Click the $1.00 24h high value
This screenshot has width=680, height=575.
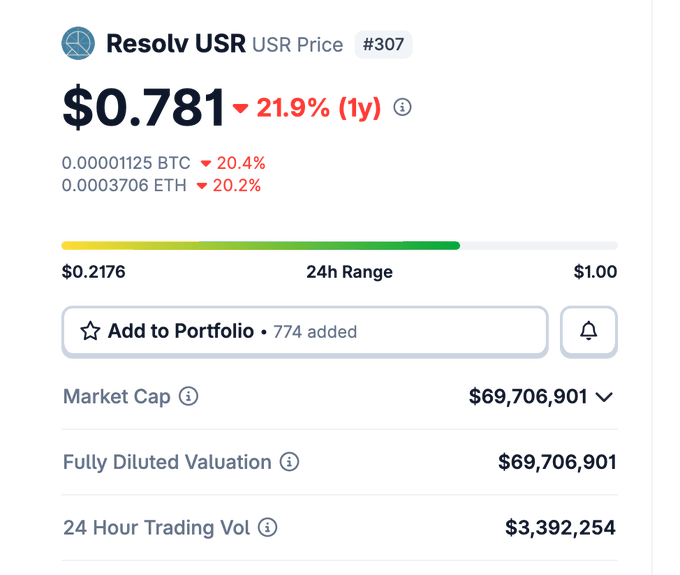tap(595, 272)
